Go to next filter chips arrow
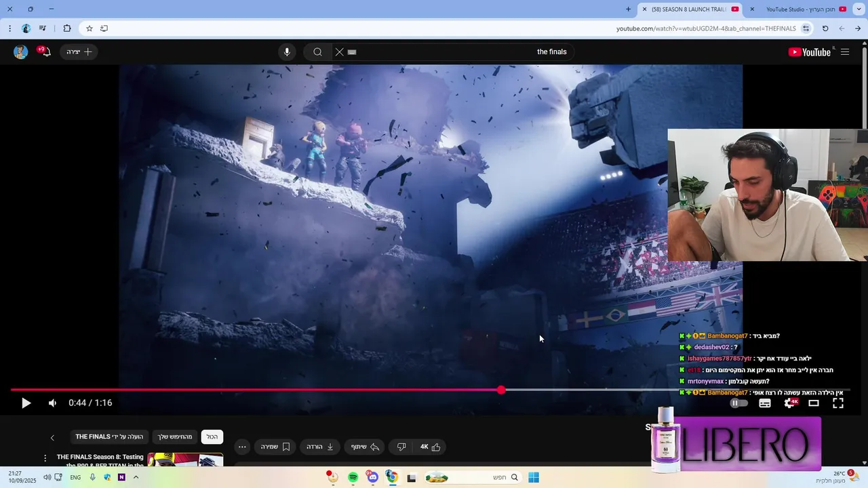This screenshot has width=868, height=488. tap(52, 437)
